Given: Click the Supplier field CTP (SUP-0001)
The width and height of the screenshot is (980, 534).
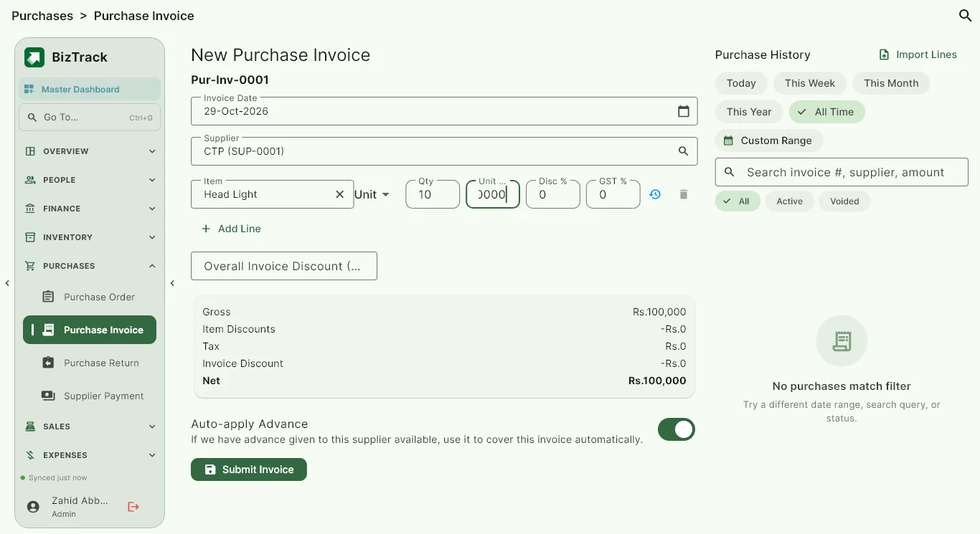Looking at the screenshot, I should pyautogui.click(x=444, y=151).
